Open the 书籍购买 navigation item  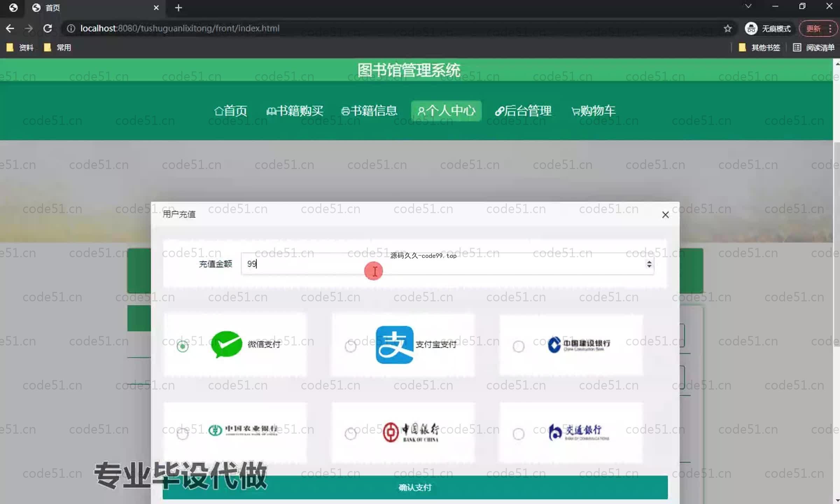point(295,111)
